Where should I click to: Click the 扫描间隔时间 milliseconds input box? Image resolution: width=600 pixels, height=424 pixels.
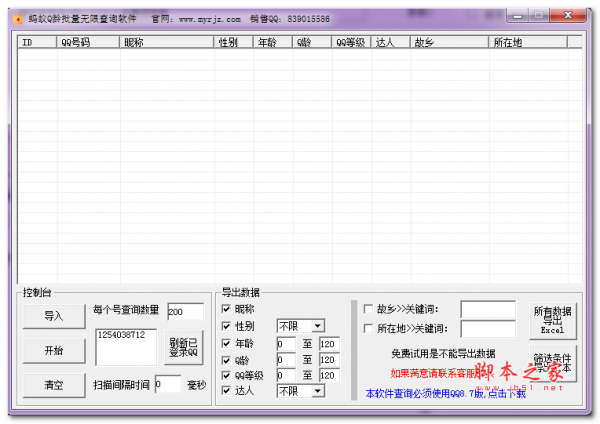click(167, 384)
